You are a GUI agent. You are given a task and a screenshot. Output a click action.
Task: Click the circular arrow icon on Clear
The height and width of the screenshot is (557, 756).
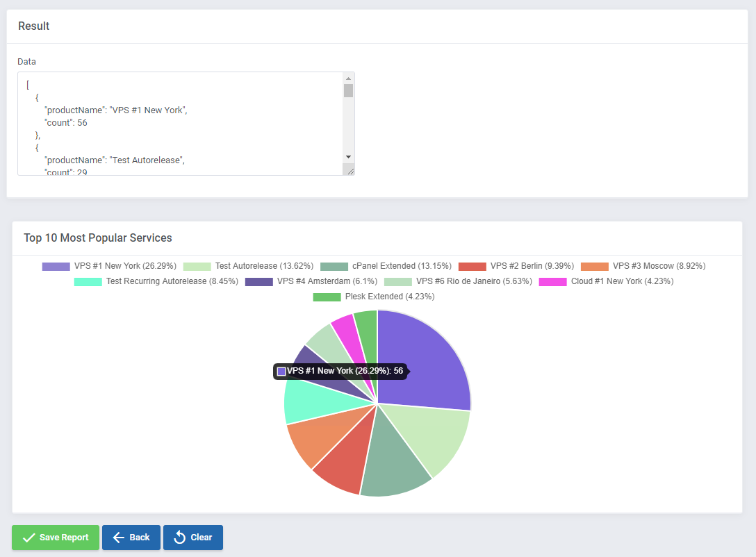click(x=179, y=538)
